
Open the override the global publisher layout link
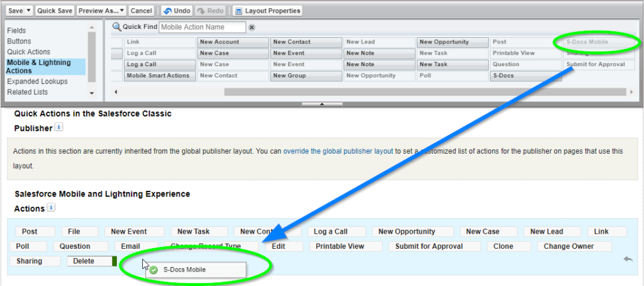338,151
